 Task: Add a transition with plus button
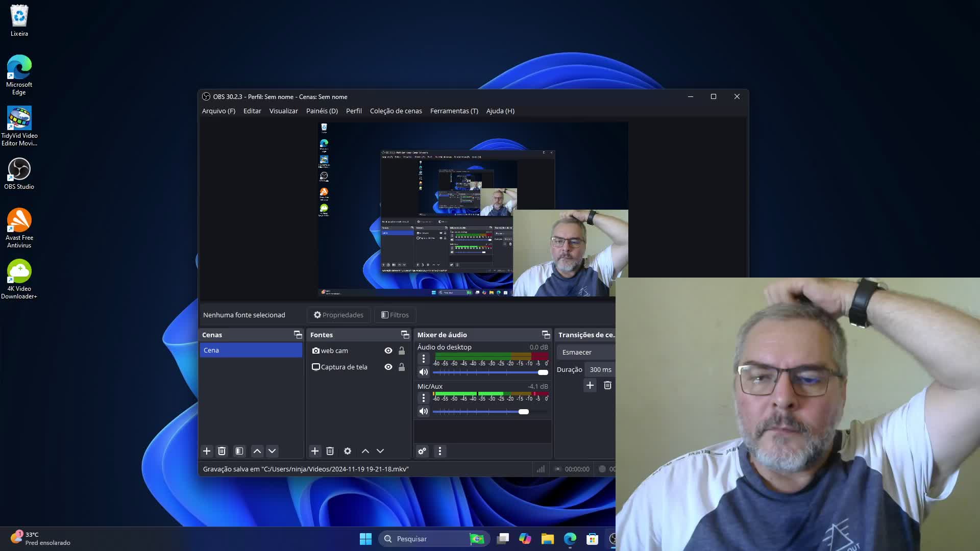click(x=590, y=385)
